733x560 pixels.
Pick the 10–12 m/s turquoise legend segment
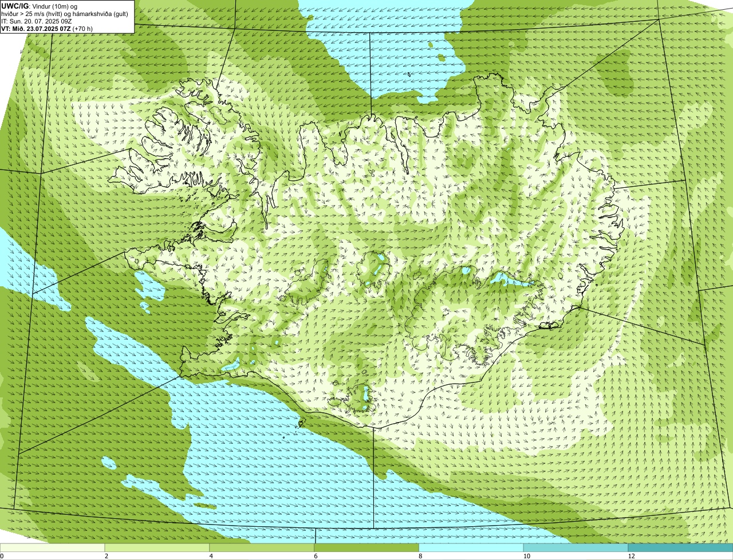point(576,547)
